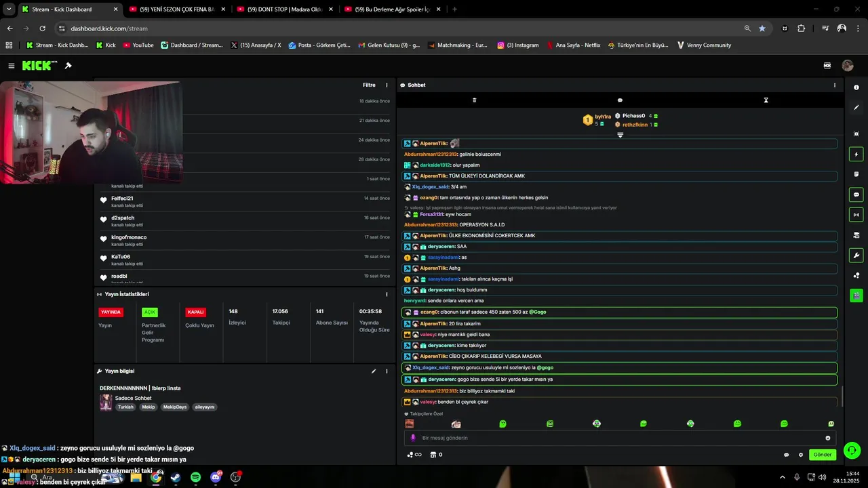Click follower d2spatch in activity feed
This screenshot has width=868, height=488.
point(123,218)
